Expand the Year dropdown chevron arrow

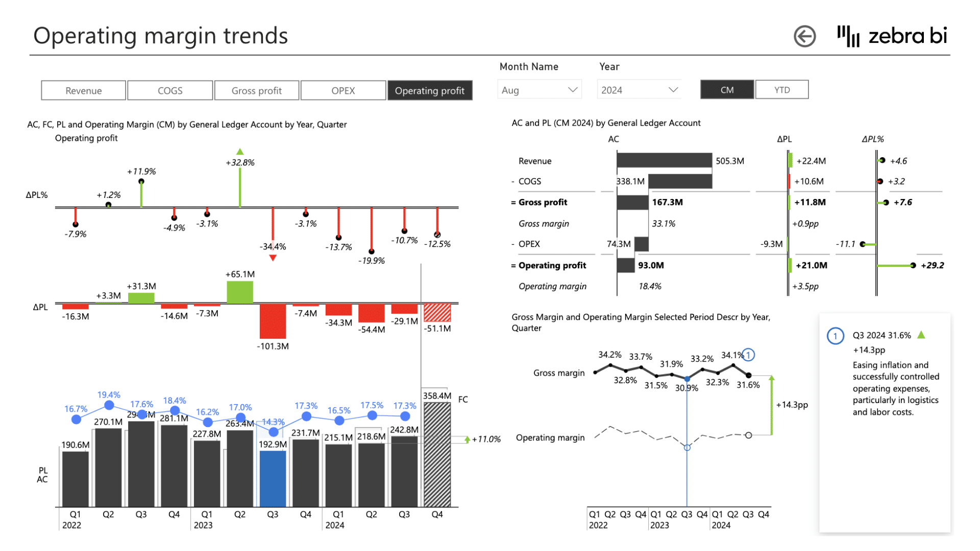click(673, 90)
